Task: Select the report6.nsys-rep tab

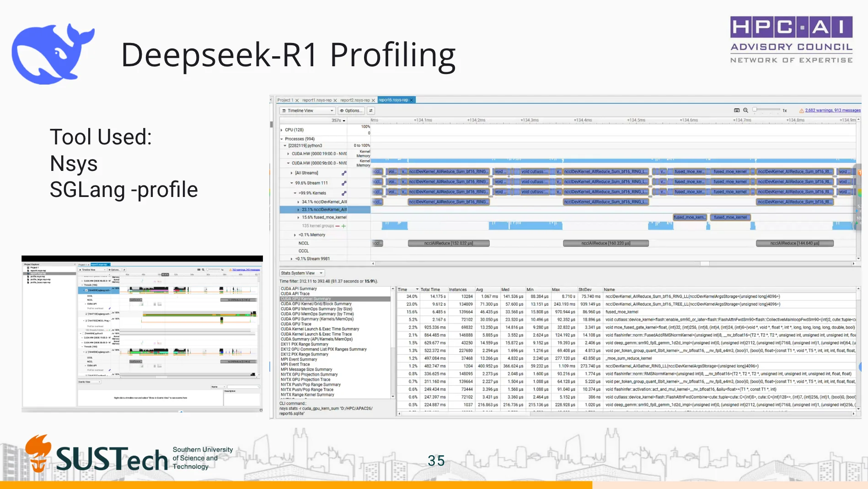Action: point(393,100)
